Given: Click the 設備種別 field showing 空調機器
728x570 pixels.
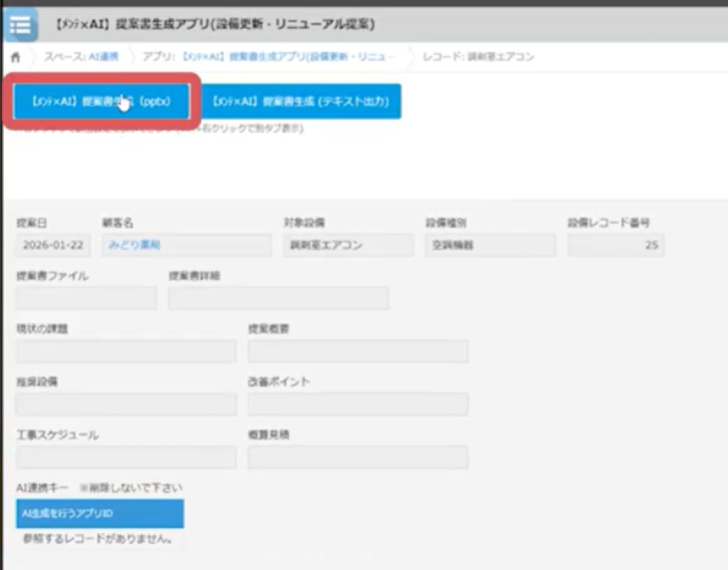Looking at the screenshot, I should coord(490,245).
